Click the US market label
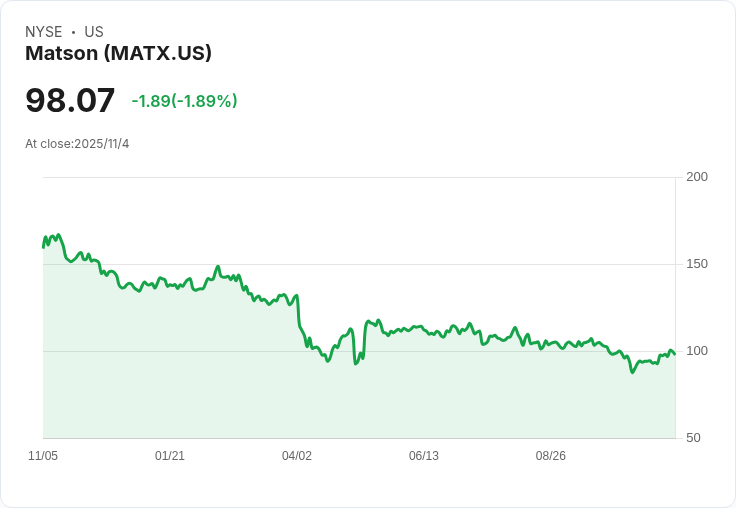 click(x=94, y=32)
